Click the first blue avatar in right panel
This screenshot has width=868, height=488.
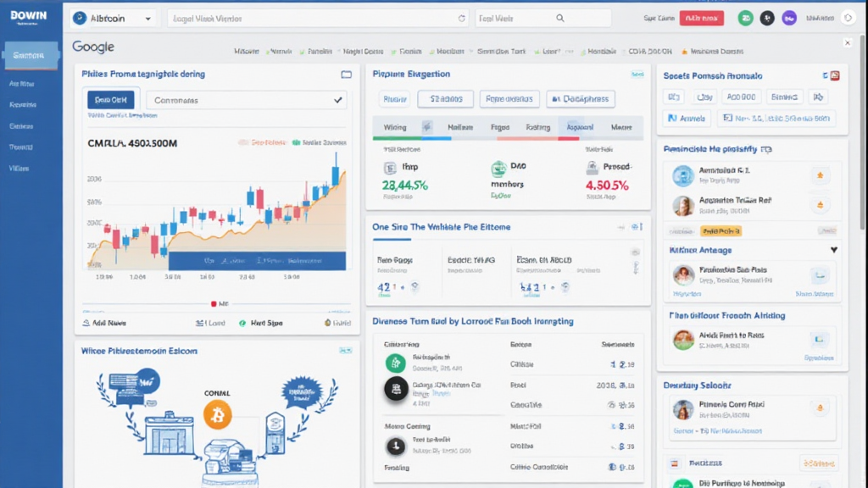(683, 176)
